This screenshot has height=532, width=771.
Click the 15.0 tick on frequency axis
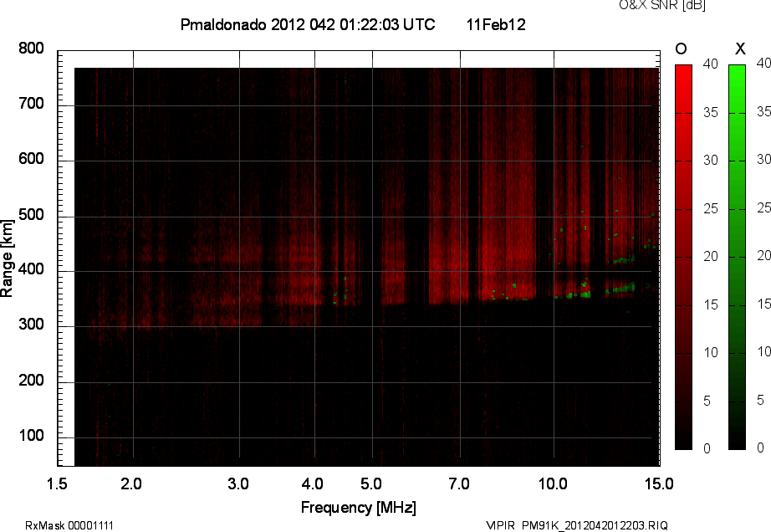(658, 483)
